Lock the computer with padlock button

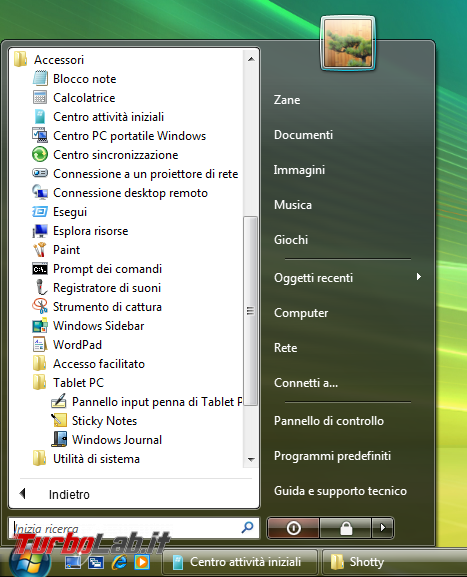coord(346,528)
